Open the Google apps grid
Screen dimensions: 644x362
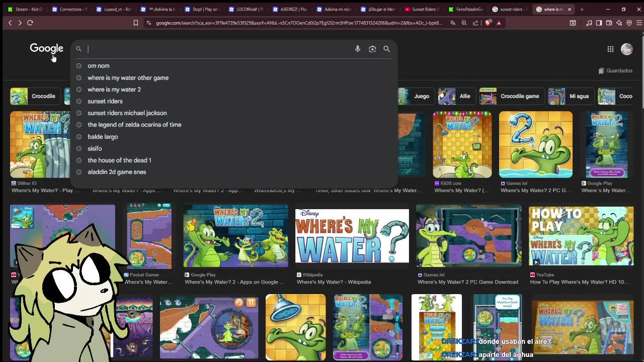[610, 49]
